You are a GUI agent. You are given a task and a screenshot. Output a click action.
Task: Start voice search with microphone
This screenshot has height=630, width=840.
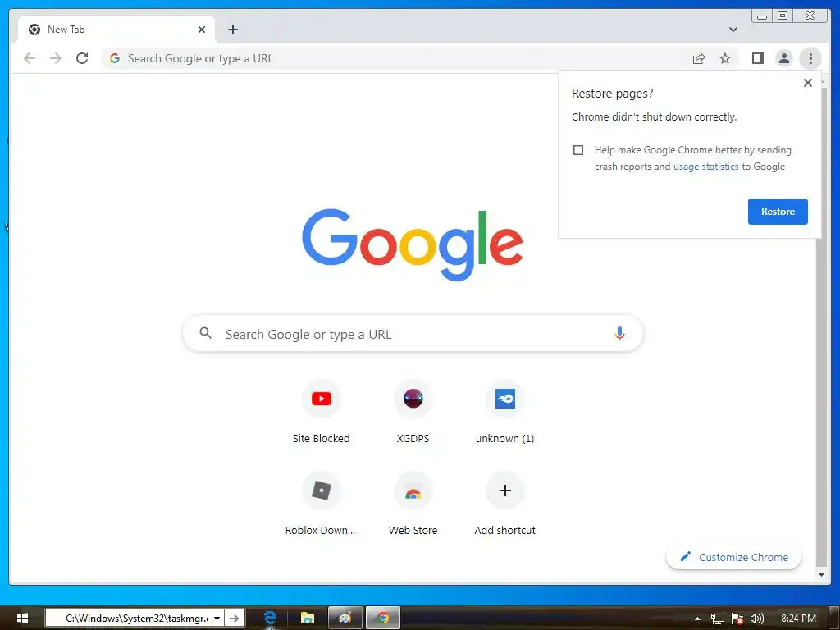[619, 334]
